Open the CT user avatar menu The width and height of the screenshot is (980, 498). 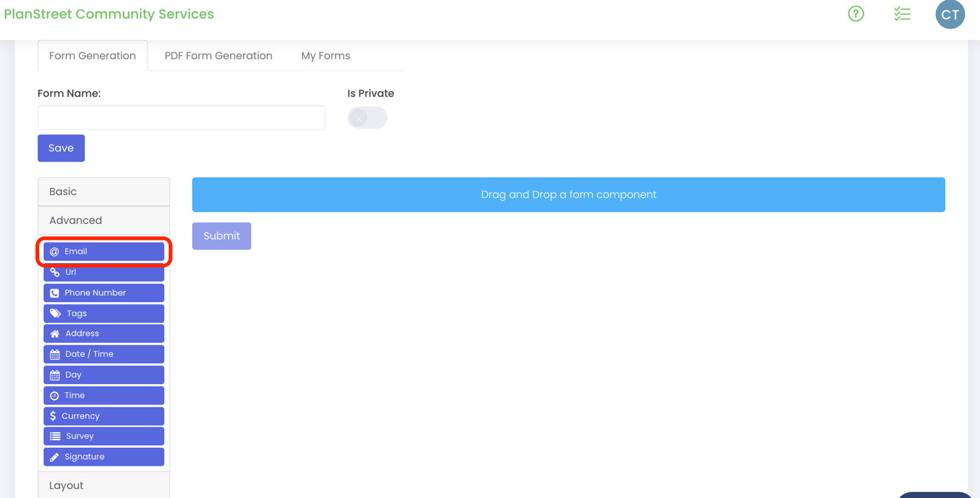pos(950,14)
